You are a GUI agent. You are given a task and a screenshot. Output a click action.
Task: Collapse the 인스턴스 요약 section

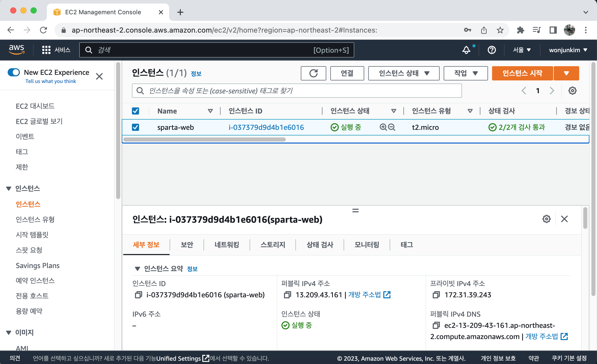pos(137,269)
